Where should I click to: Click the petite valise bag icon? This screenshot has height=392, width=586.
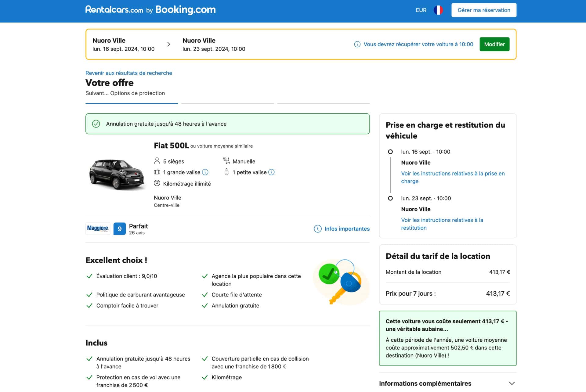click(x=226, y=172)
